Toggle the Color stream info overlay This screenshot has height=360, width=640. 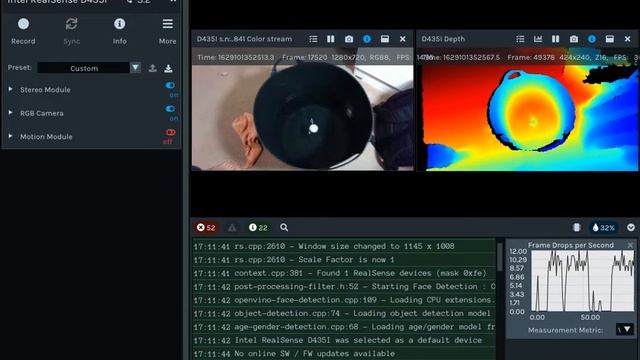pos(367,39)
